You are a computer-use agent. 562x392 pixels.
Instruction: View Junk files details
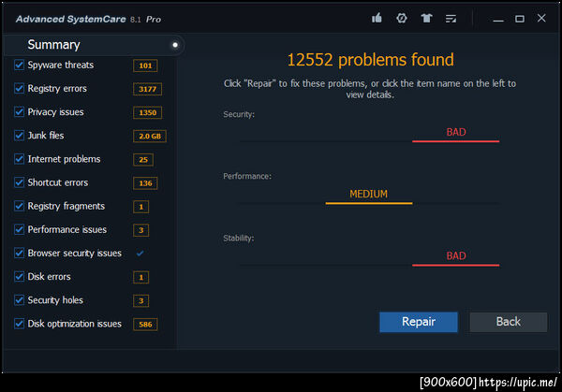click(46, 136)
